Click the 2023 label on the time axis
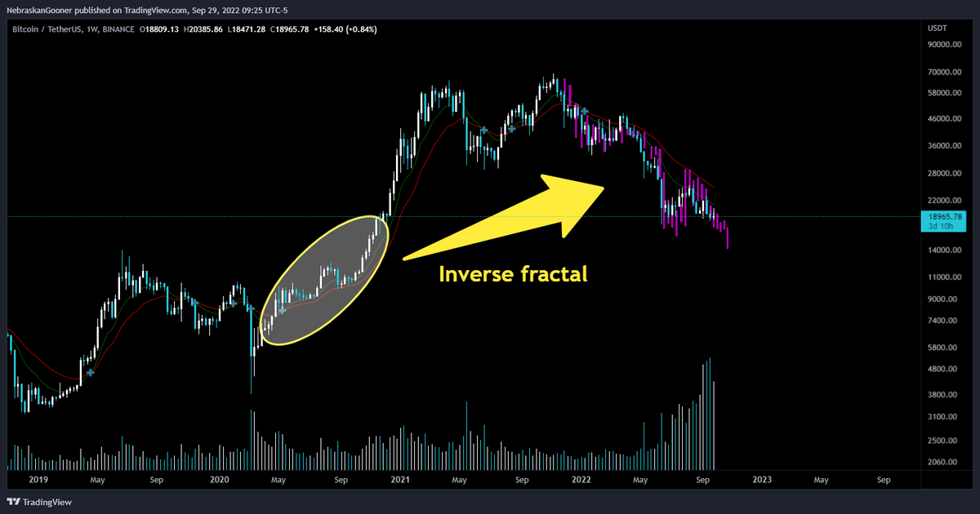Viewport: 980px width, 514px height. pos(762,481)
